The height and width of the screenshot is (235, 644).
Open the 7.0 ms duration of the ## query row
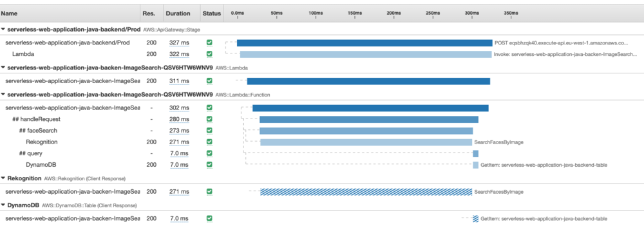(x=179, y=153)
